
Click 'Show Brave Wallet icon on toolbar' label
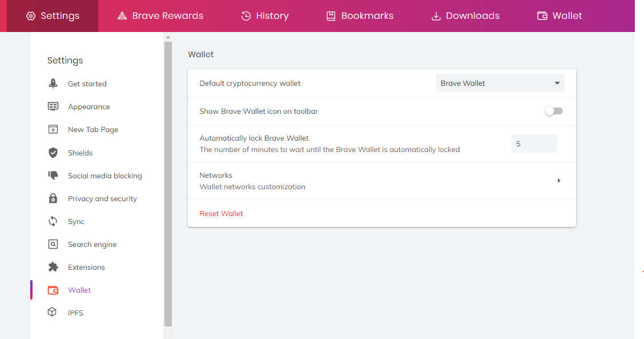pyautogui.click(x=258, y=111)
